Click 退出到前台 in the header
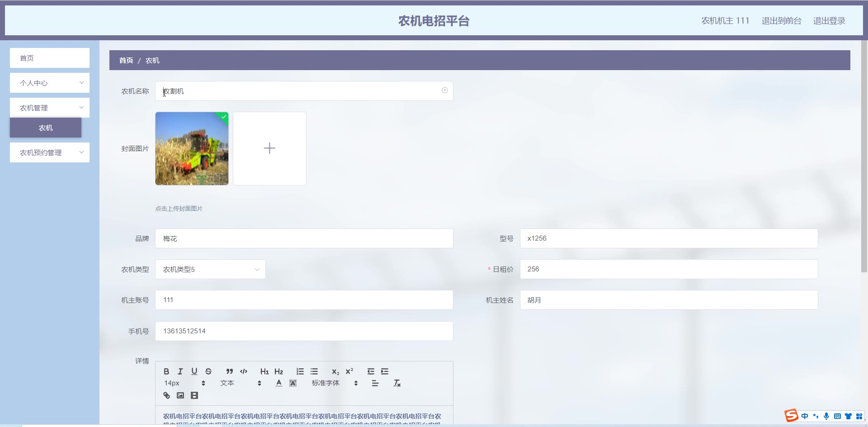This screenshot has height=427, width=868. pos(781,21)
